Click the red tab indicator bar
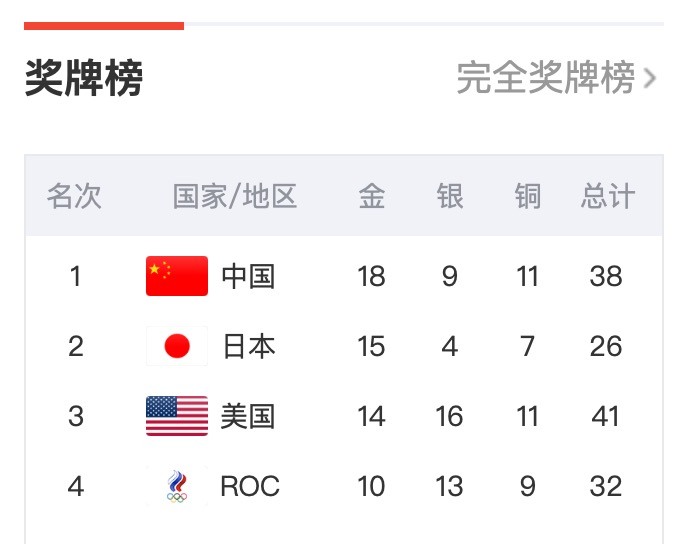 click(104, 25)
